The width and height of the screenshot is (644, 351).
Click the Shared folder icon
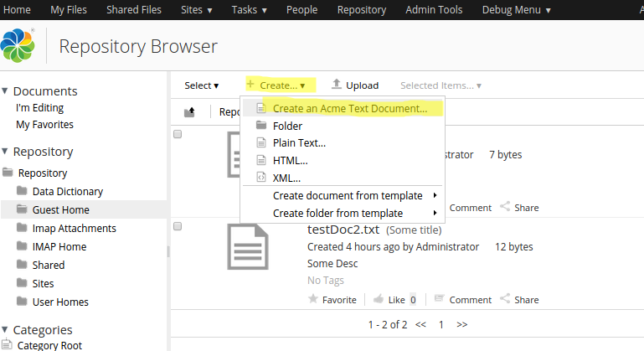pos(22,264)
